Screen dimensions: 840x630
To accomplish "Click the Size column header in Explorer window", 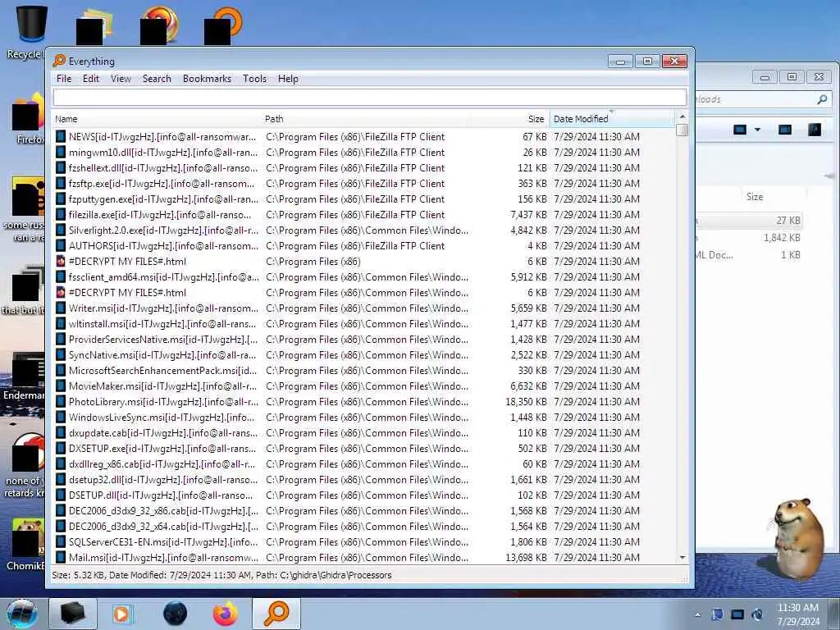I will (755, 197).
